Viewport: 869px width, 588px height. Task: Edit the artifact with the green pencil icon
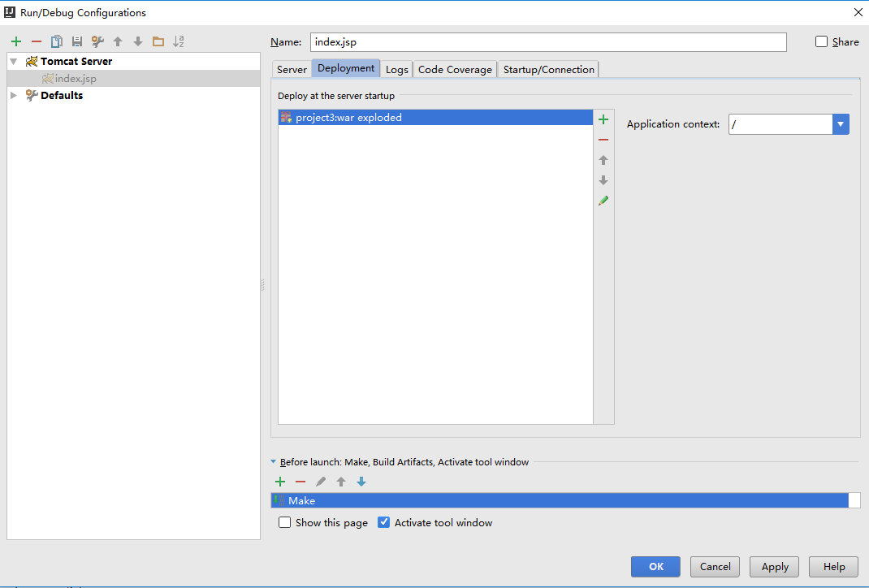click(603, 201)
